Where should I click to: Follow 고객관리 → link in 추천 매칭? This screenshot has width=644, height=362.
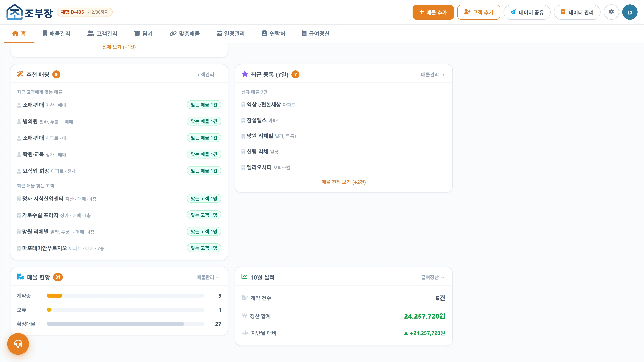pos(208,74)
